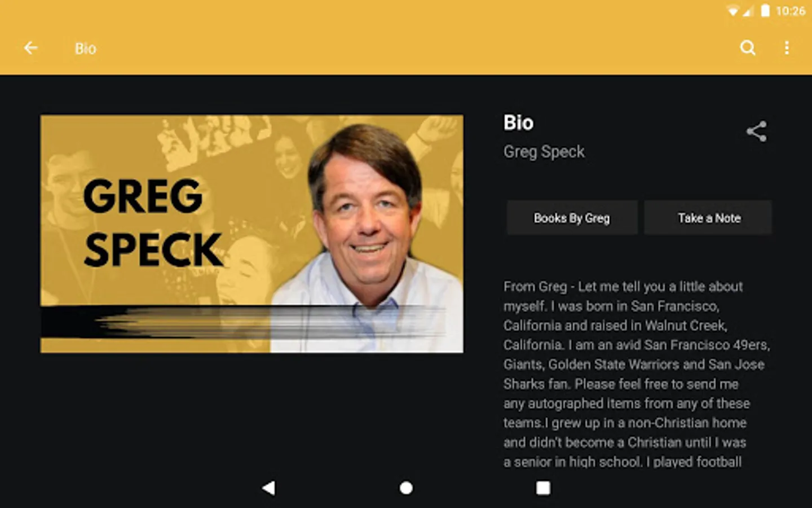Tap the Take a Note button
812x508 pixels.
click(709, 218)
